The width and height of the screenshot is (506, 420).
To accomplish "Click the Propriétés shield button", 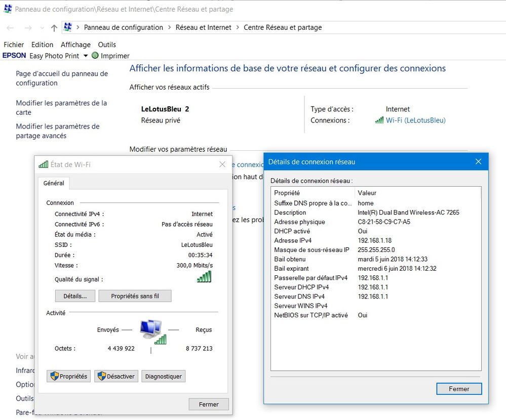I will click(68, 376).
